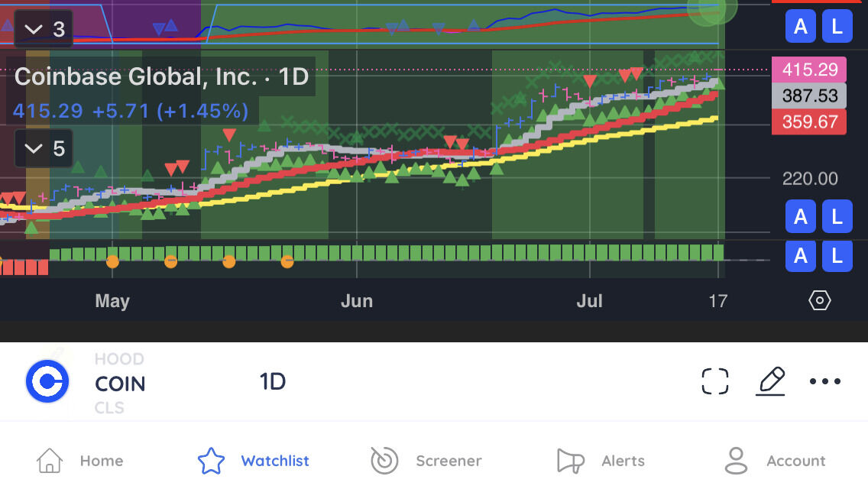The image size is (868, 489).
Task: Expand the collapsed 5 indicators legend
Action: point(44,148)
